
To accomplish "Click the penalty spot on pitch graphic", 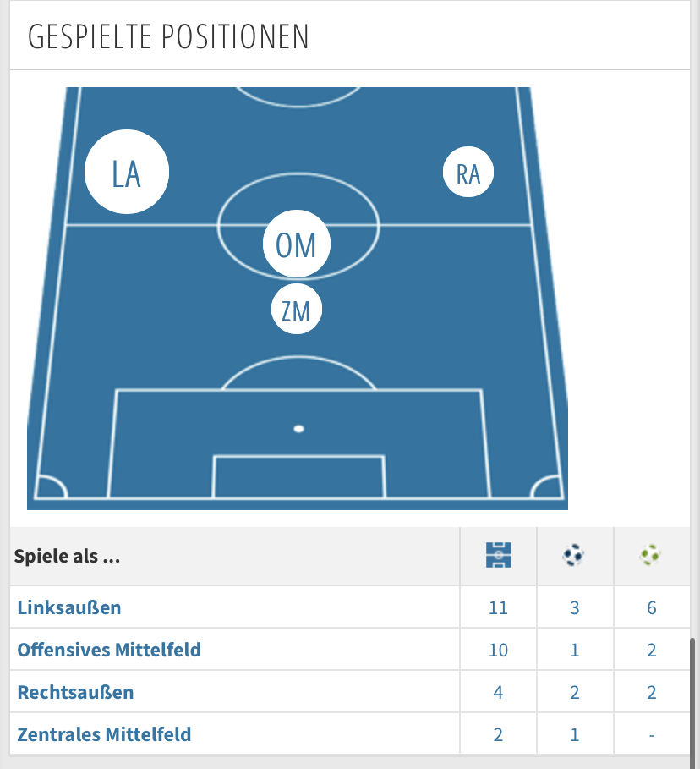I will pyautogui.click(x=299, y=429).
